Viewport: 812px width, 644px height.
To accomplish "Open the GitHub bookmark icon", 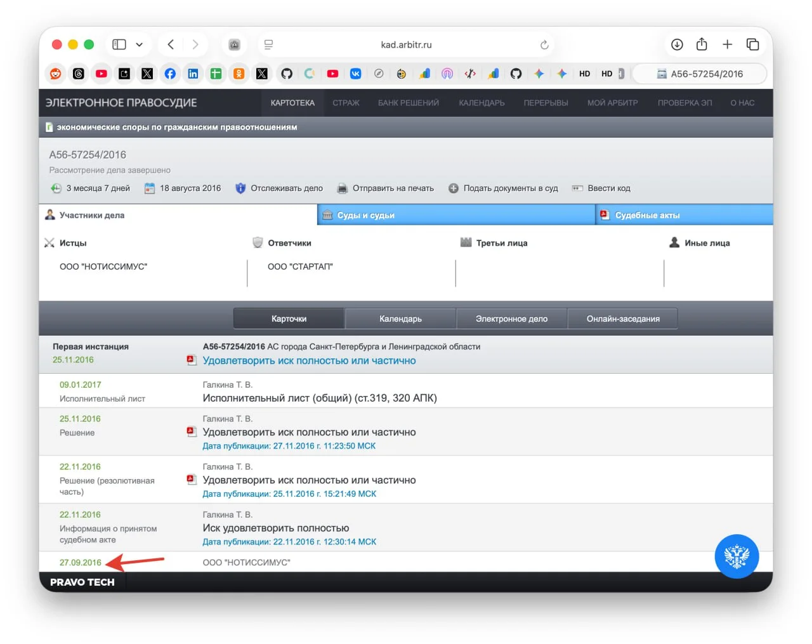I will tap(287, 74).
